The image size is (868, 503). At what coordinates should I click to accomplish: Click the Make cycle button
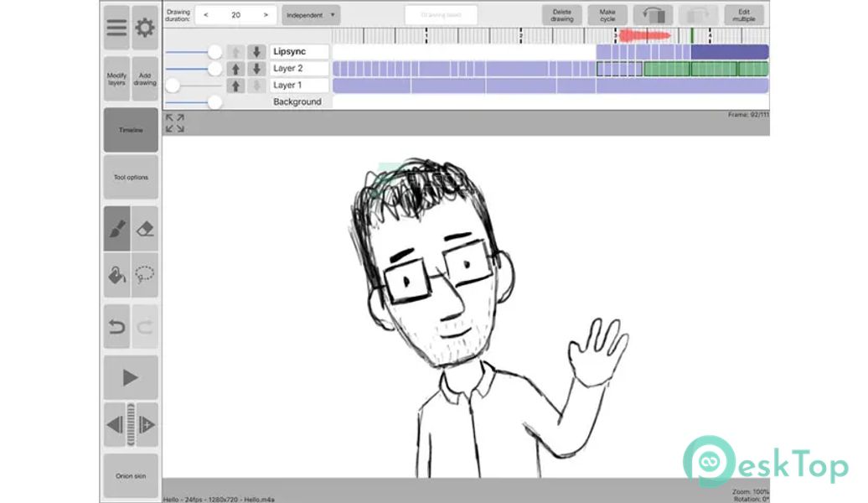pos(607,15)
